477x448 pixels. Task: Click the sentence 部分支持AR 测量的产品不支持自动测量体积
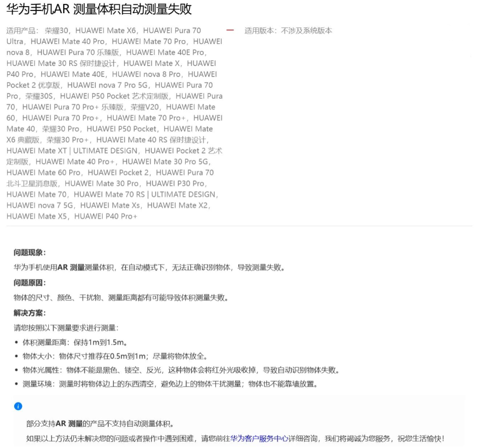point(100,423)
